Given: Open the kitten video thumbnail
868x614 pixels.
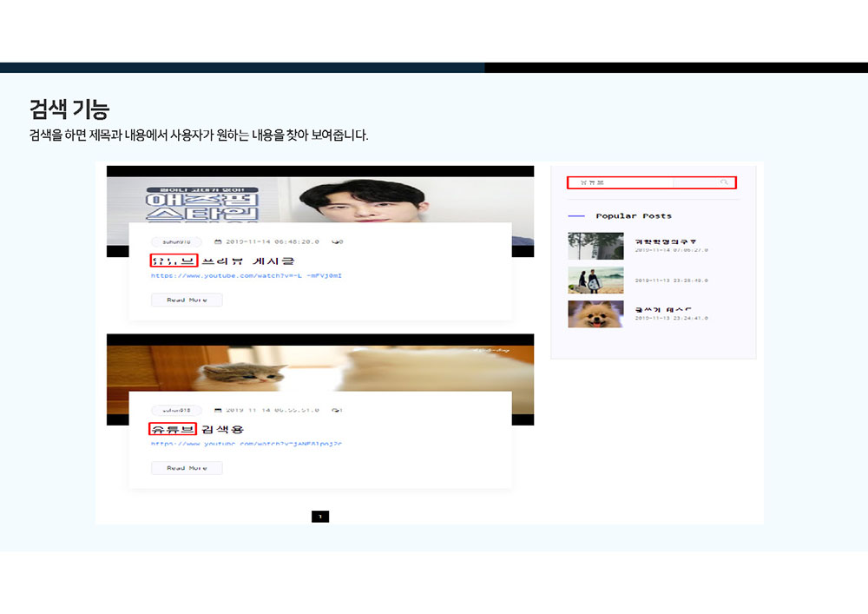Looking at the screenshot, I should point(320,368).
